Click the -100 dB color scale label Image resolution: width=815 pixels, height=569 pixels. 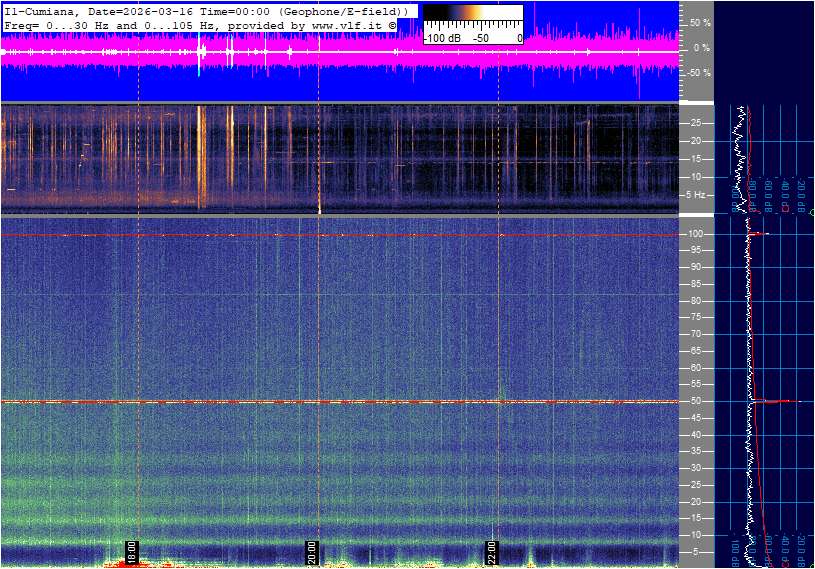441,38
